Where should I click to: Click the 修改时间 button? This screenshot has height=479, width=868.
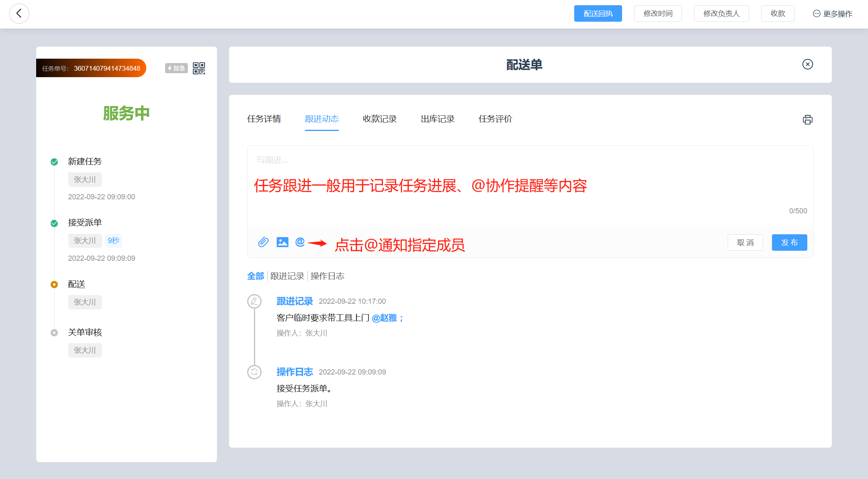click(658, 14)
